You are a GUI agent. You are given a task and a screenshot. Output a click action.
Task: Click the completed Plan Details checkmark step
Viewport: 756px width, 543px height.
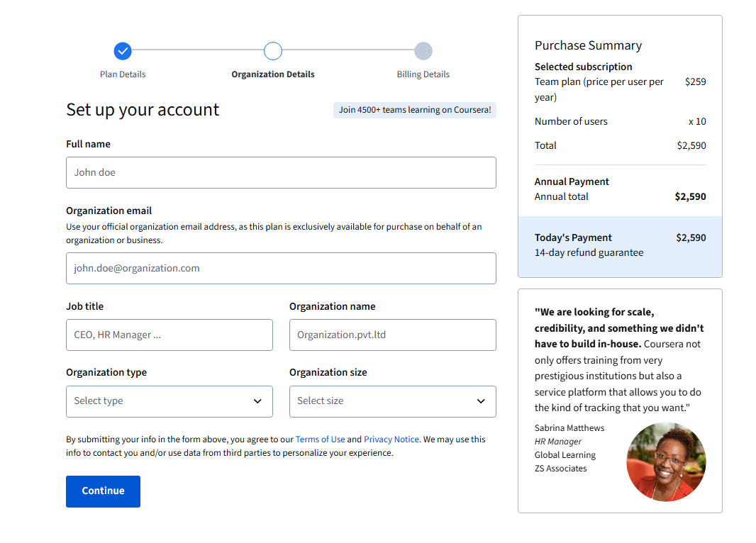tap(123, 51)
